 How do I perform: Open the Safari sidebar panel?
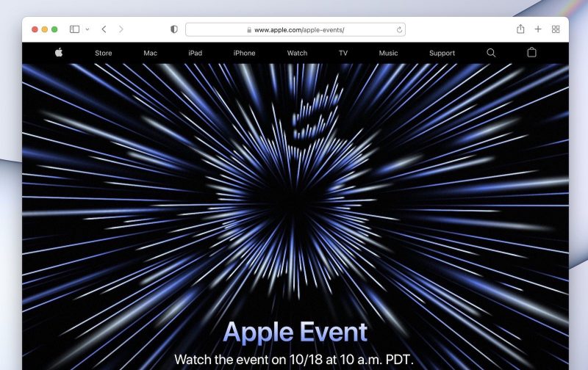click(x=75, y=29)
